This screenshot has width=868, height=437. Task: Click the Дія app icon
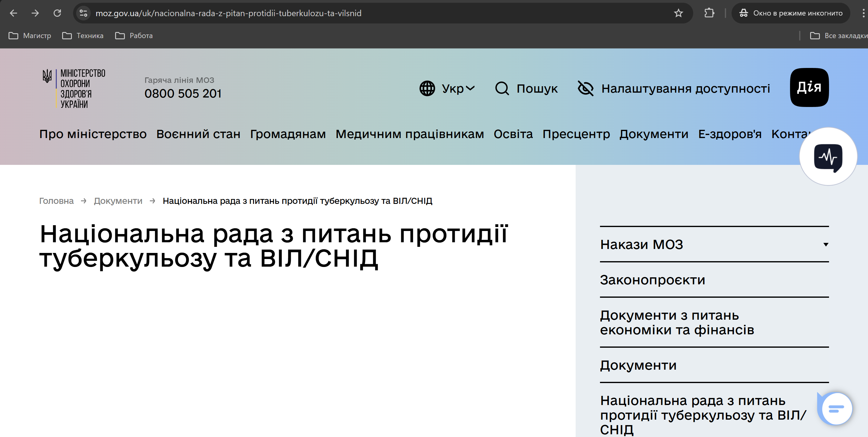(809, 87)
